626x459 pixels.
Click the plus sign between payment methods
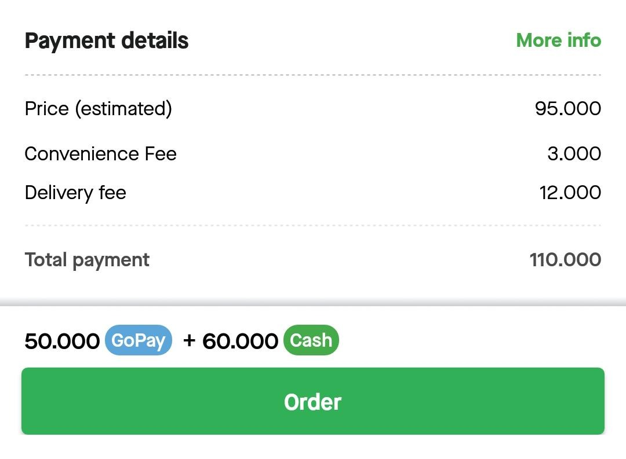click(190, 342)
